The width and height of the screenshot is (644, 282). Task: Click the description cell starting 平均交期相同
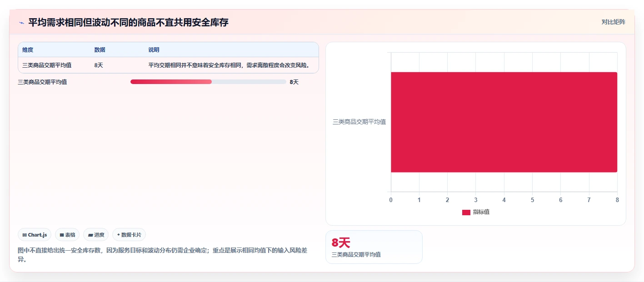229,65
